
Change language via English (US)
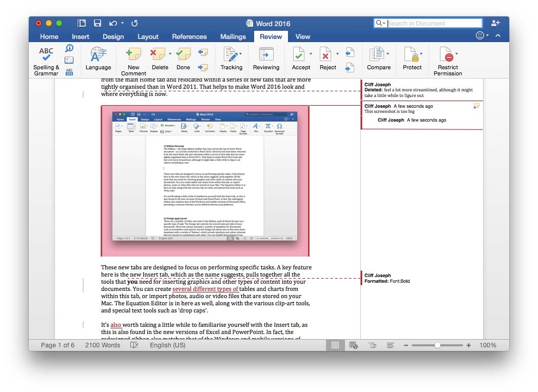[167, 345]
